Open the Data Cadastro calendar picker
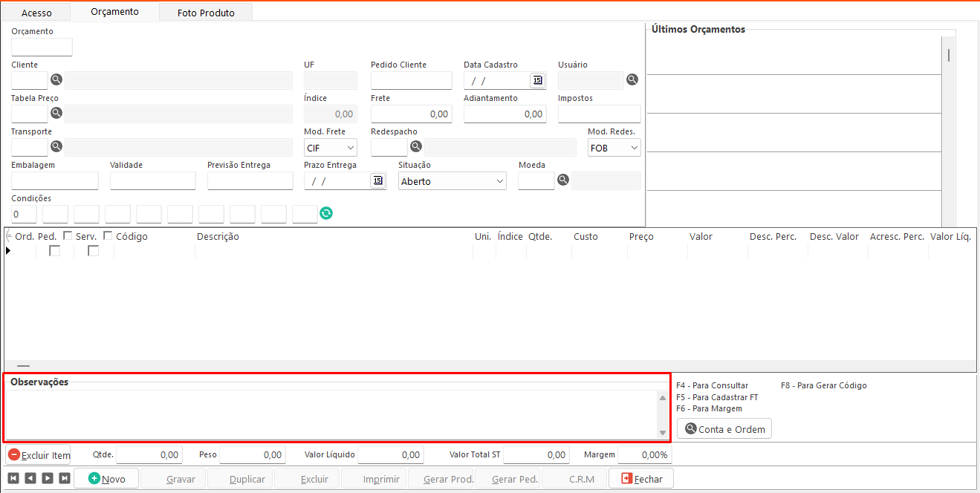 537,80
